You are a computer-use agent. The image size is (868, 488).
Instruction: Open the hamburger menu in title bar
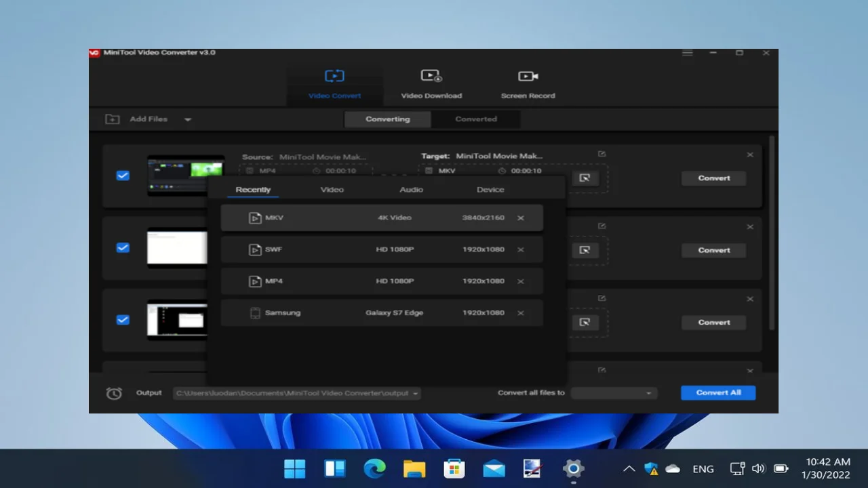point(688,53)
